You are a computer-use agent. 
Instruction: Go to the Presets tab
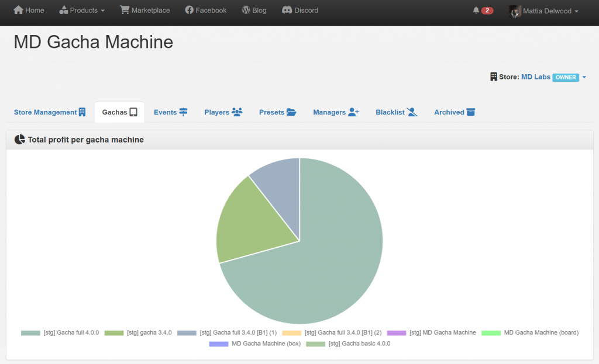point(278,112)
